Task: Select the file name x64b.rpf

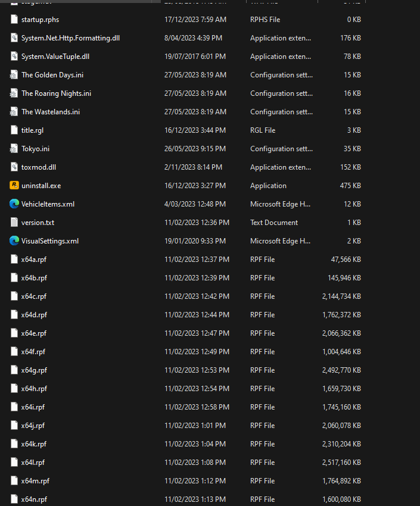Action: click(x=34, y=278)
